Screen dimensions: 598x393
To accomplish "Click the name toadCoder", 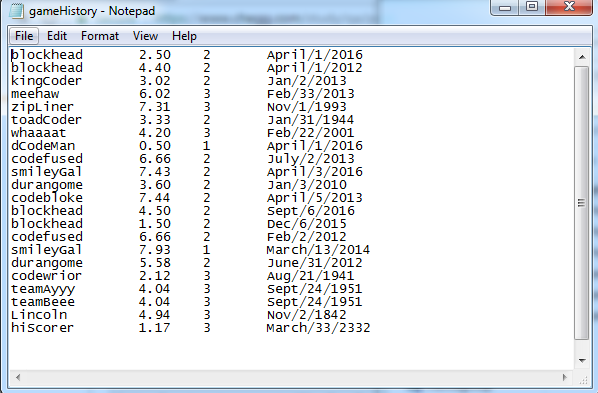I will coord(46,120).
